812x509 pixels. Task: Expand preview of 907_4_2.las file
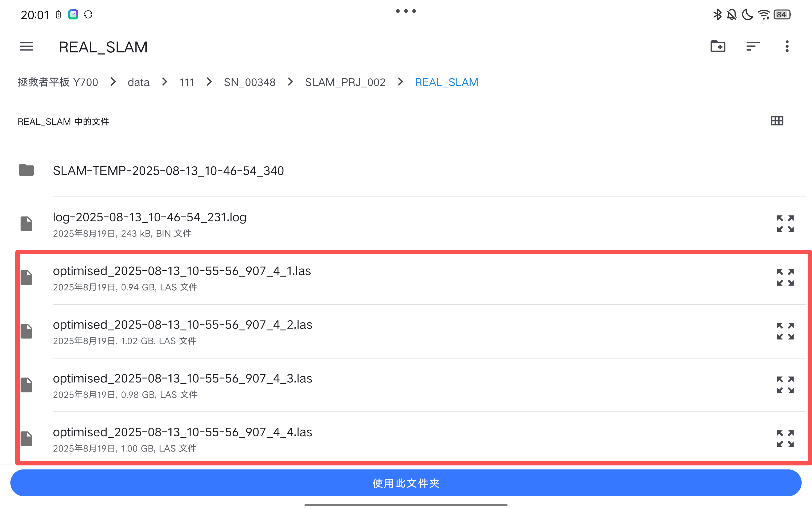(x=785, y=331)
